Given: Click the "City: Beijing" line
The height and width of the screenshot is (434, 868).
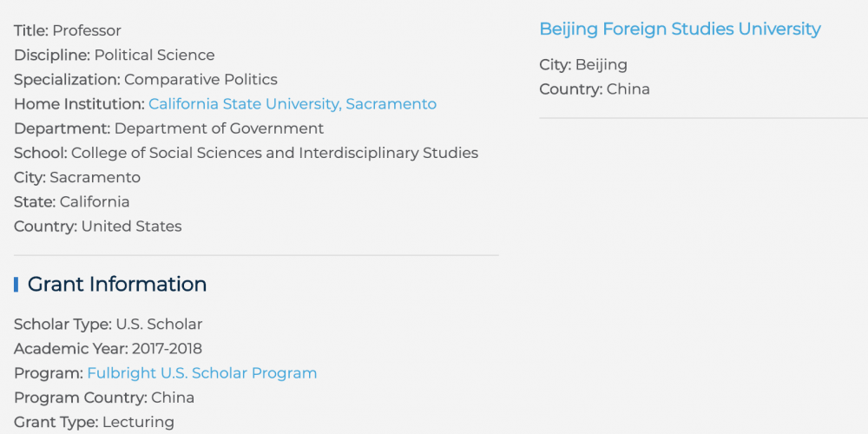Looking at the screenshot, I should 583,65.
